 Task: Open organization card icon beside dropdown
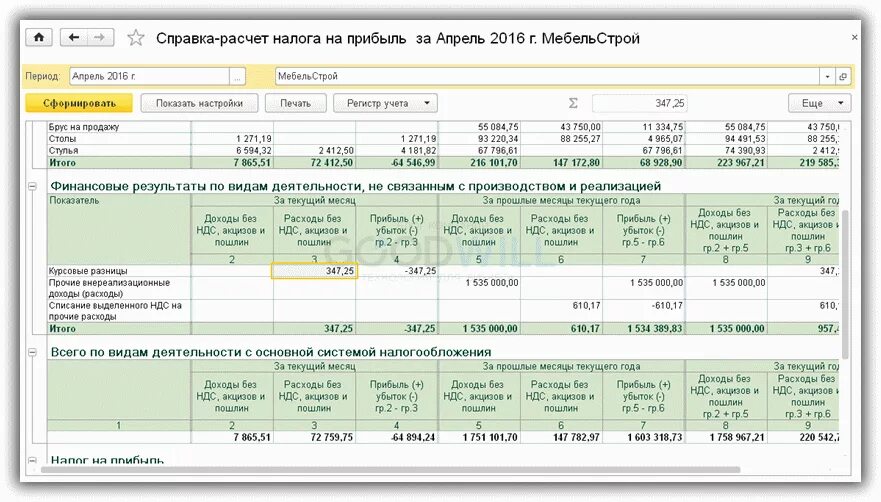click(843, 76)
